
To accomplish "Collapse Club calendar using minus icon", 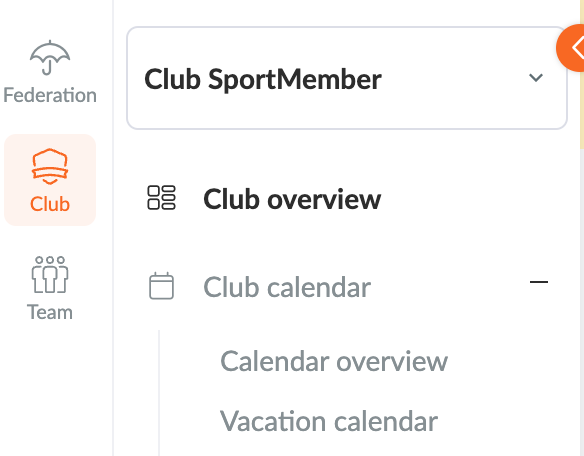I will click(539, 282).
